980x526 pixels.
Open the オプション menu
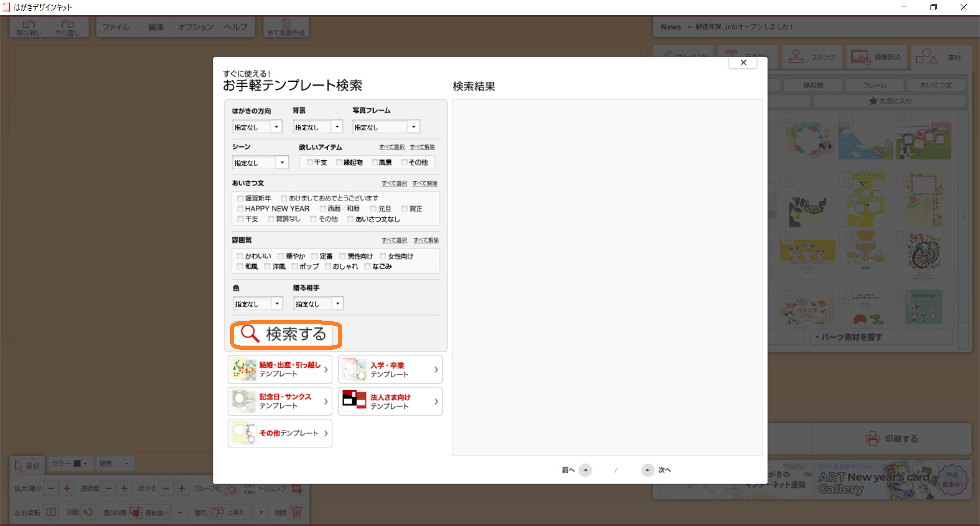tap(195, 27)
